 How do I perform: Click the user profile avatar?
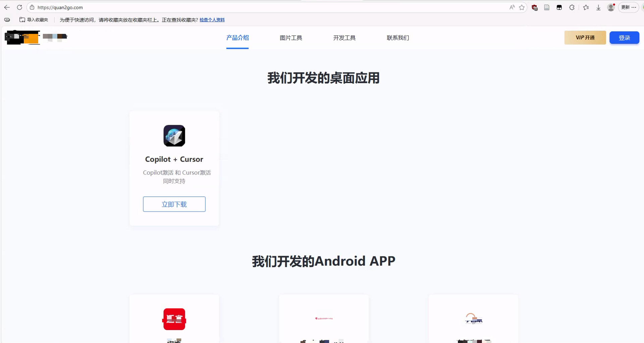point(611,7)
